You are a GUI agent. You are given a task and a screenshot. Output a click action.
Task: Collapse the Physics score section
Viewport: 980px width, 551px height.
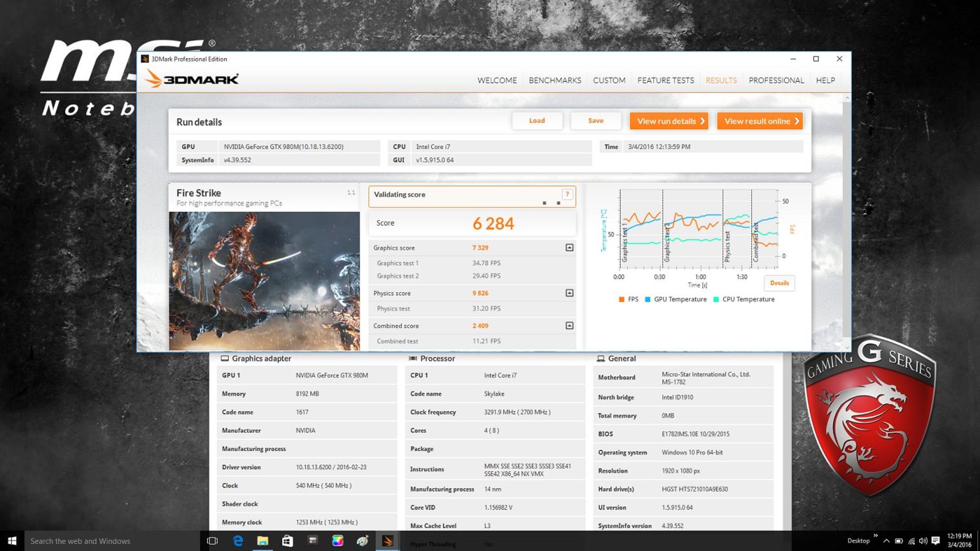(x=570, y=293)
